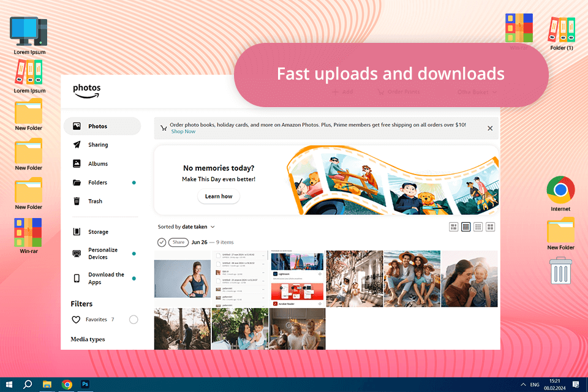Tick the select-all circle beside Jun 26
Screen dimensions: 588x392
(x=162, y=243)
